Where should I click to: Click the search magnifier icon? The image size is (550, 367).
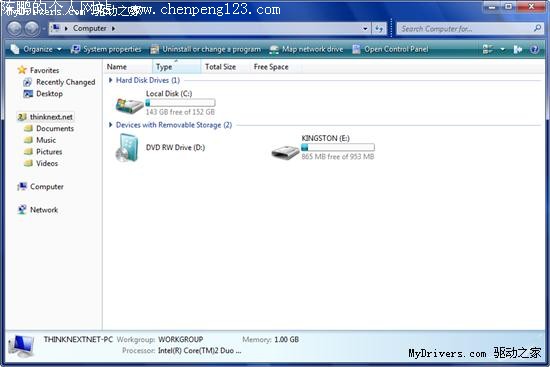click(537, 28)
